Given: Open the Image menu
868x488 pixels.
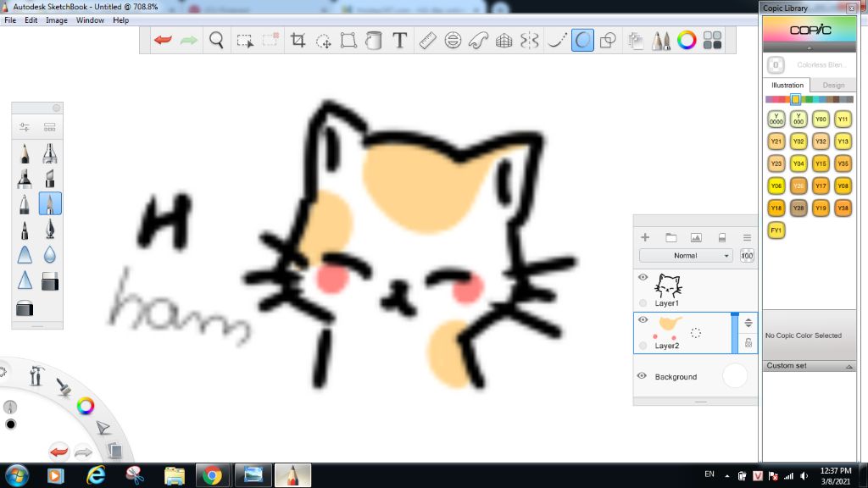Looking at the screenshot, I should pyautogui.click(x=57, y=20).
